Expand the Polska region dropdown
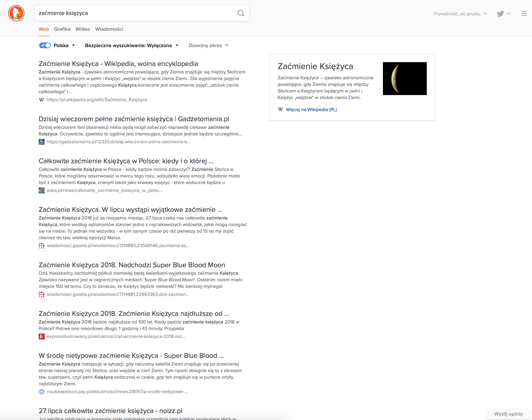The image size is (532, 420). pos(64,46)
